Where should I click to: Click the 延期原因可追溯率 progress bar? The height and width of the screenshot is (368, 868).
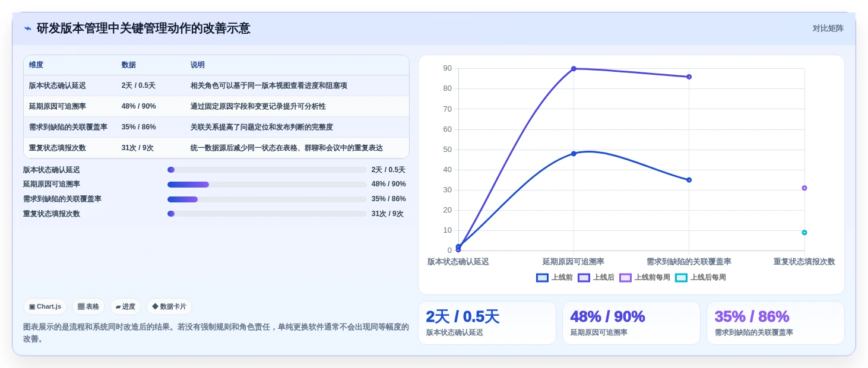267,185
